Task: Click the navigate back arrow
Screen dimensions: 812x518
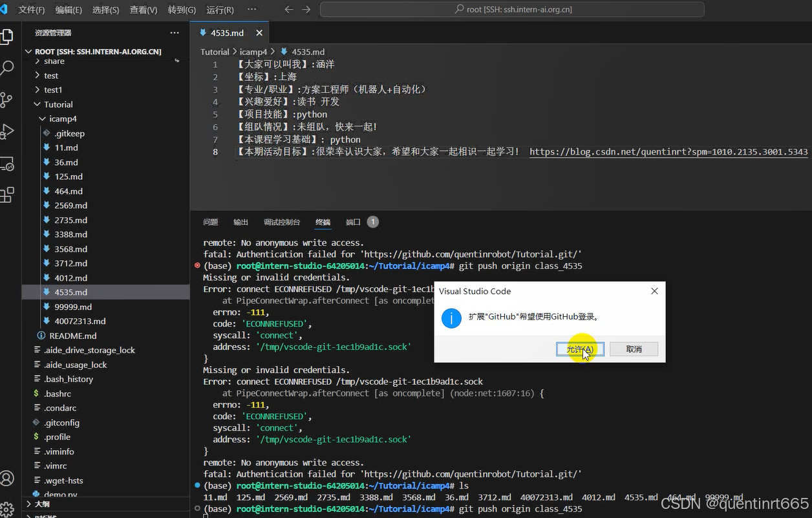Action: click(289, 10)
